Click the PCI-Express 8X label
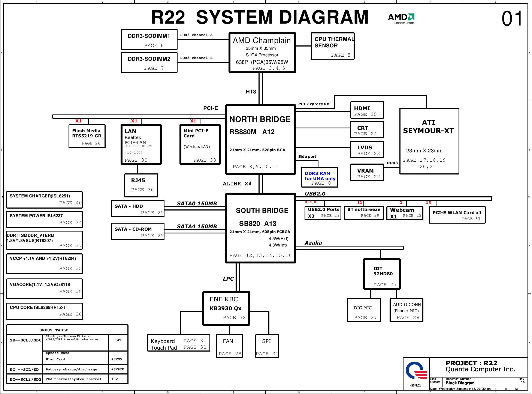 click(314, 104)
